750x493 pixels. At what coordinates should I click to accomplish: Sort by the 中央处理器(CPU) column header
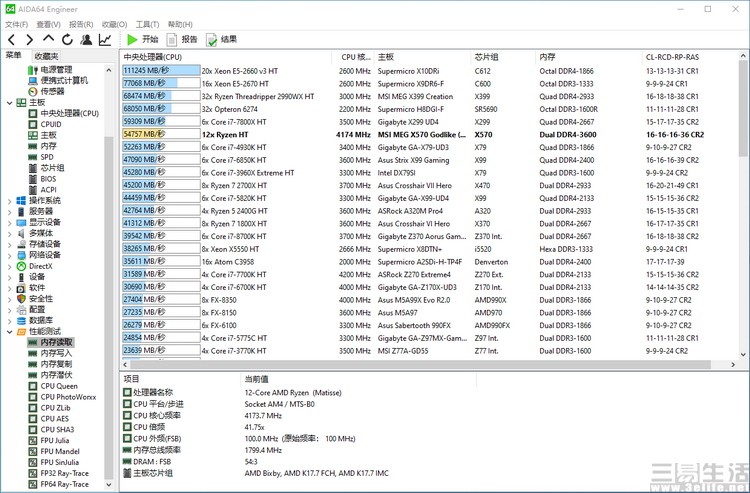(x=225, y=57)
